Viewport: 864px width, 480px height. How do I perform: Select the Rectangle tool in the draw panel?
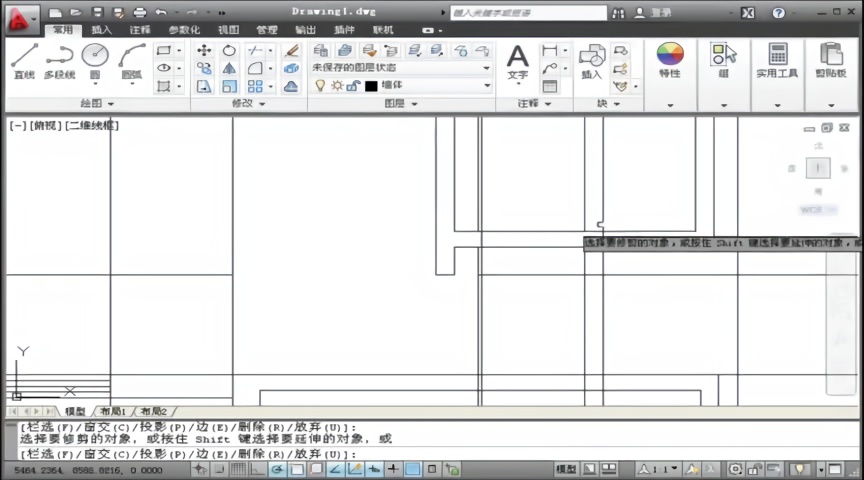pos(164,50)
